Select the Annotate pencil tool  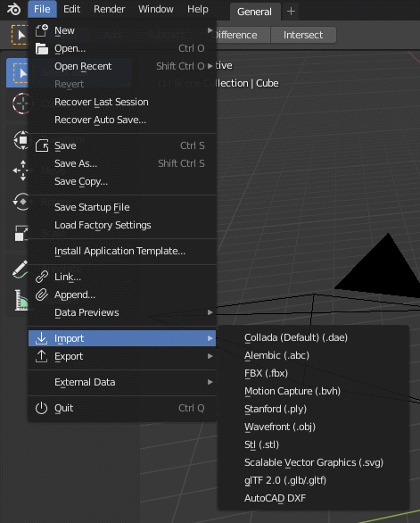[x=20, y=269]
